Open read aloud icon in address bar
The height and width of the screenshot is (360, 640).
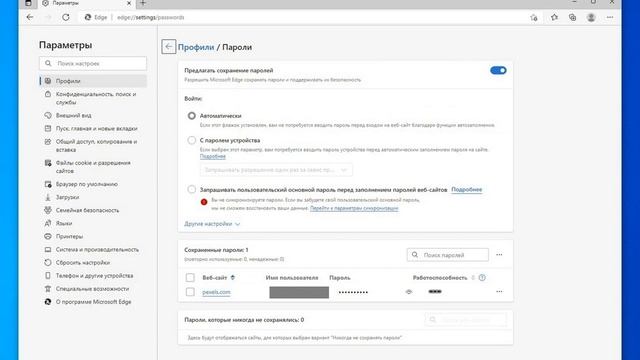534,18
